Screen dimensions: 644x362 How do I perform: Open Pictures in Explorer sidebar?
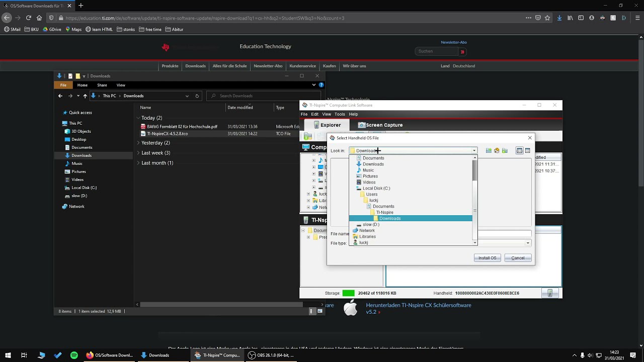[x=78, y=171]
